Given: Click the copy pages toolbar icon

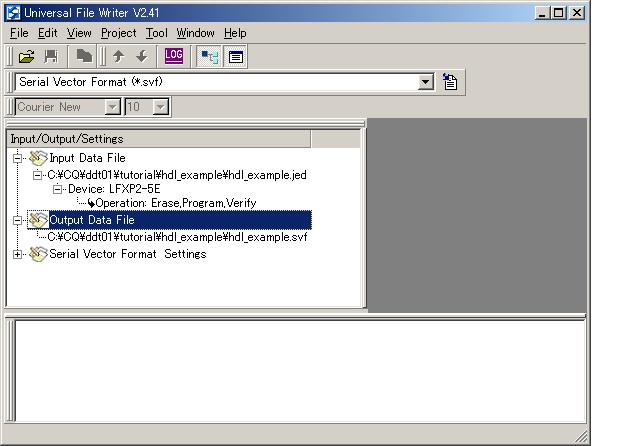Looking at the screenshot, I should 85,57.
